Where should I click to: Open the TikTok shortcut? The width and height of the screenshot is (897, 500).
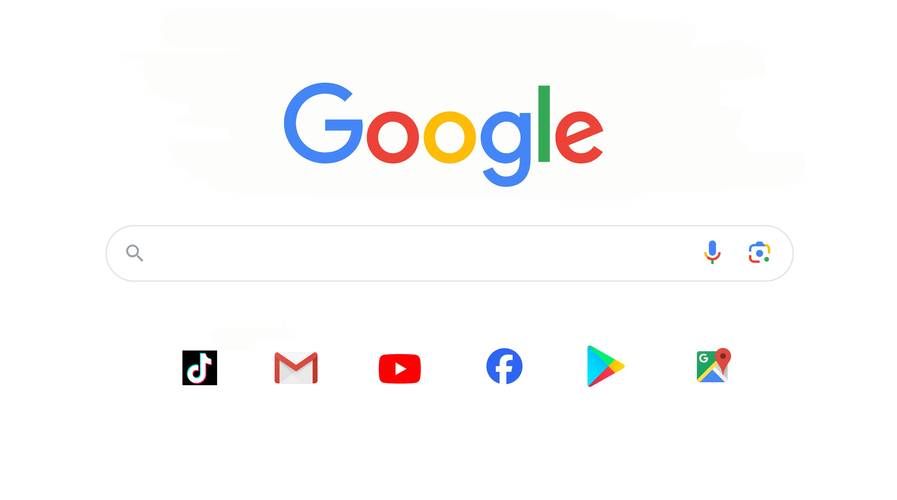coord(200,368)
